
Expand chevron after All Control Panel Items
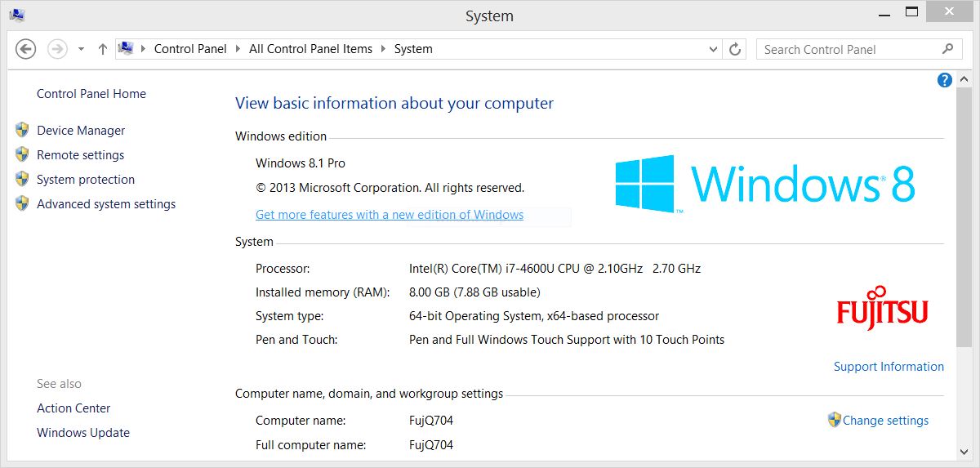point(384,49)
